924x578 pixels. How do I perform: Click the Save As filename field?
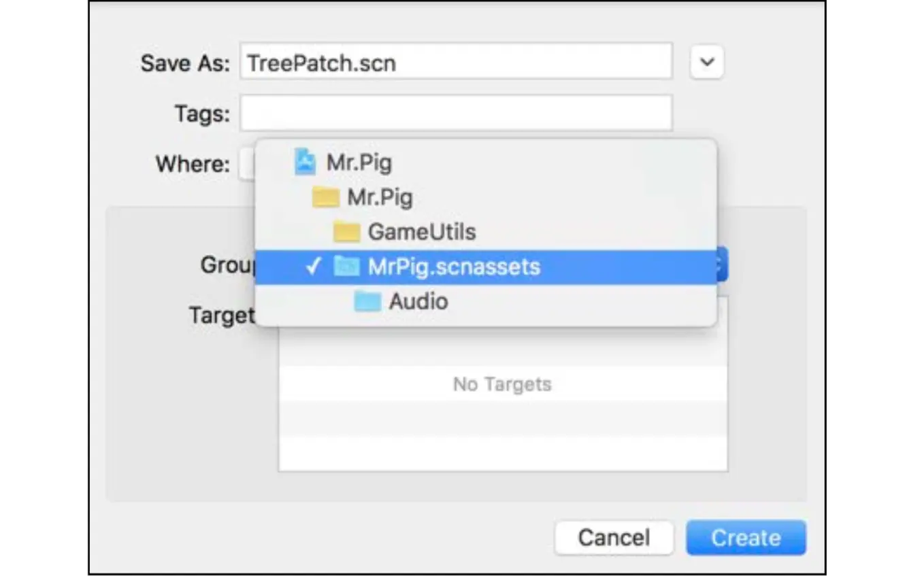(x=455, y=63)
